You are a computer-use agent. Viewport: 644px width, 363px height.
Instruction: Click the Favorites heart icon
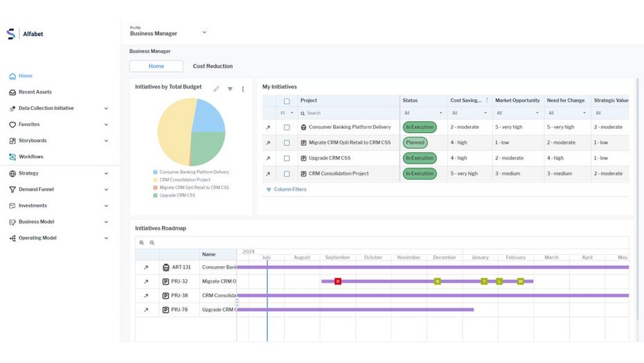12,125
